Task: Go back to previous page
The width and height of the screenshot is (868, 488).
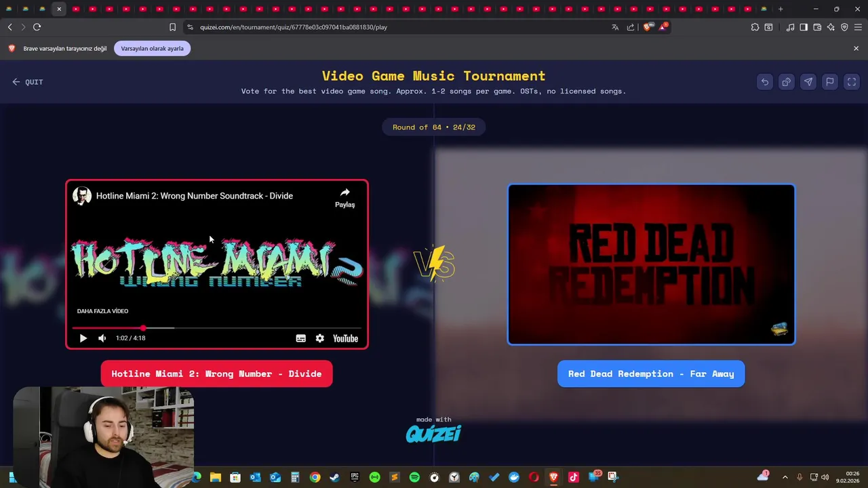Action: coord(9,27)
